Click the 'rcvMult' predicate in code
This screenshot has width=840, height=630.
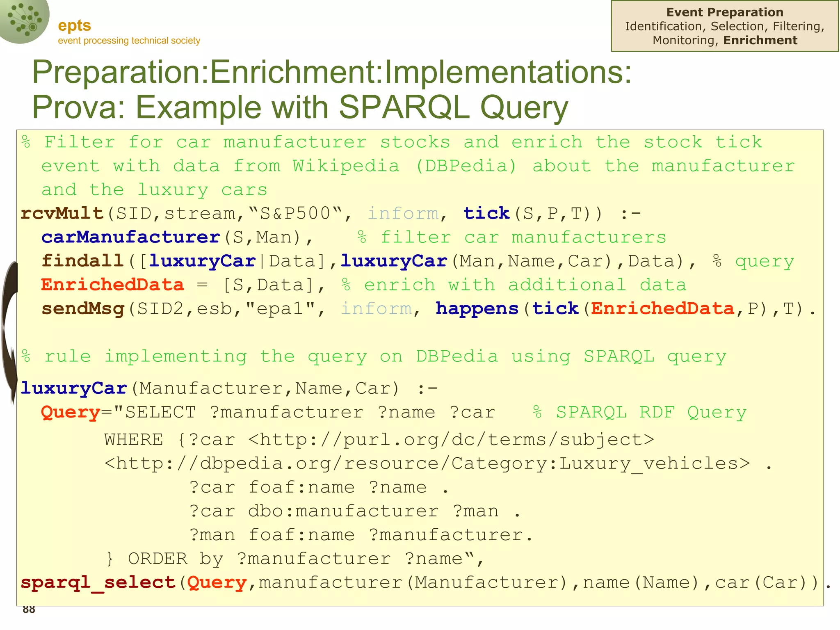pos(62,213)
